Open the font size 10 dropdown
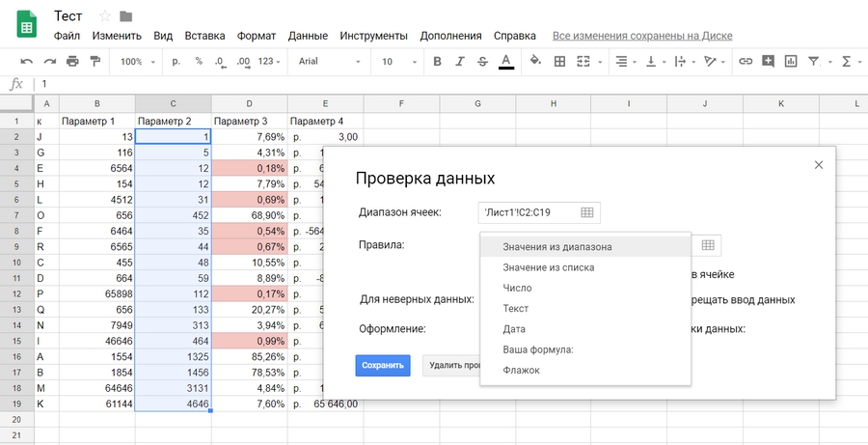The image size is (868, 445). coord(394,62)
